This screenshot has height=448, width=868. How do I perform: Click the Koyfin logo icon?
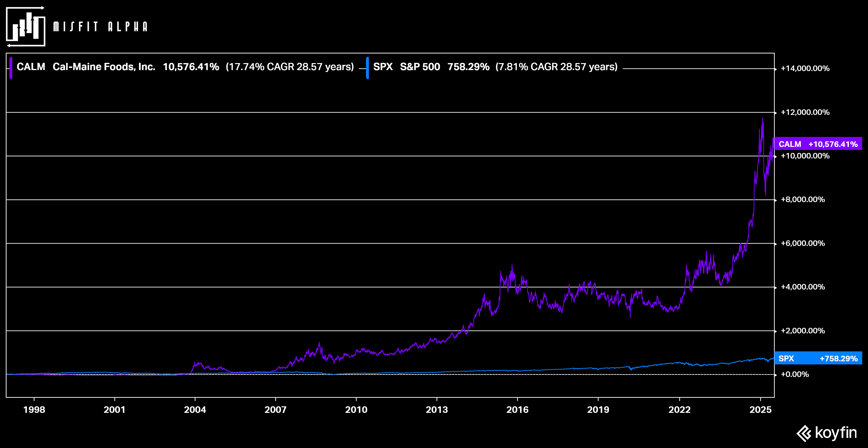tap(804, 433)
